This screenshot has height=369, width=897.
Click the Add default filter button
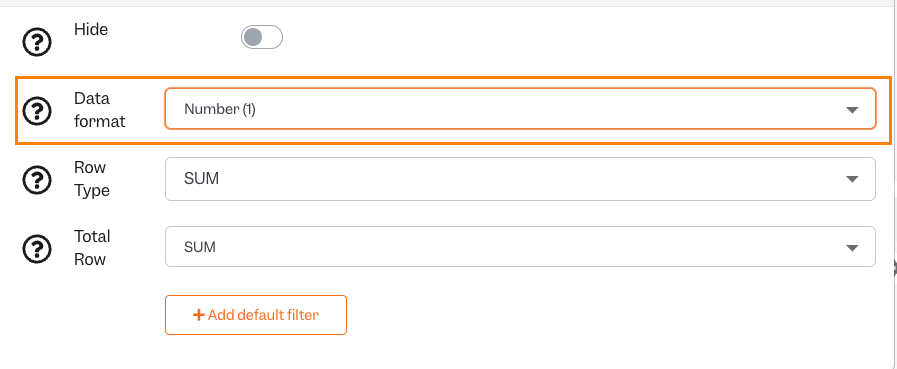(x=256, y=315)
